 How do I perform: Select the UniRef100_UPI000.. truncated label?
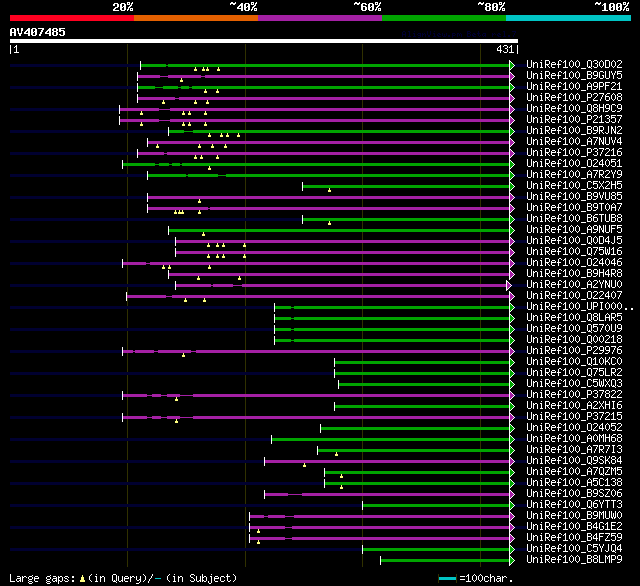(x=580, y=306)
